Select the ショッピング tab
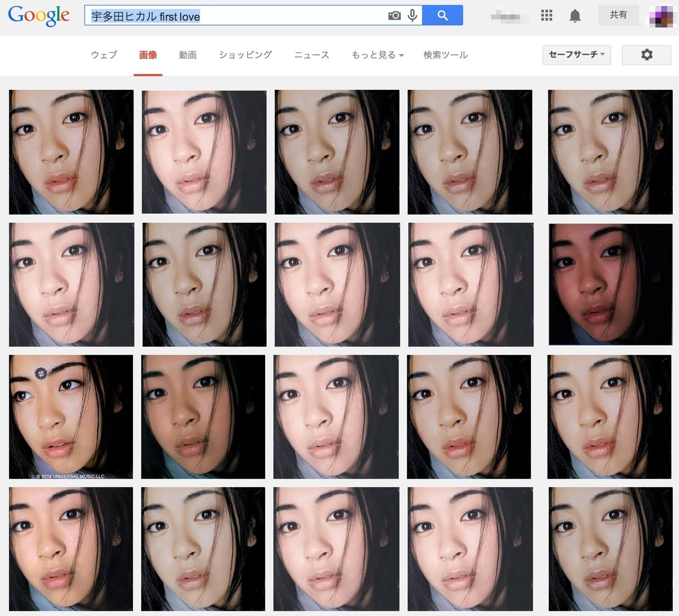The width and height of the screenshot is (679, 616). pyautogui.click(x=245, y=55)
